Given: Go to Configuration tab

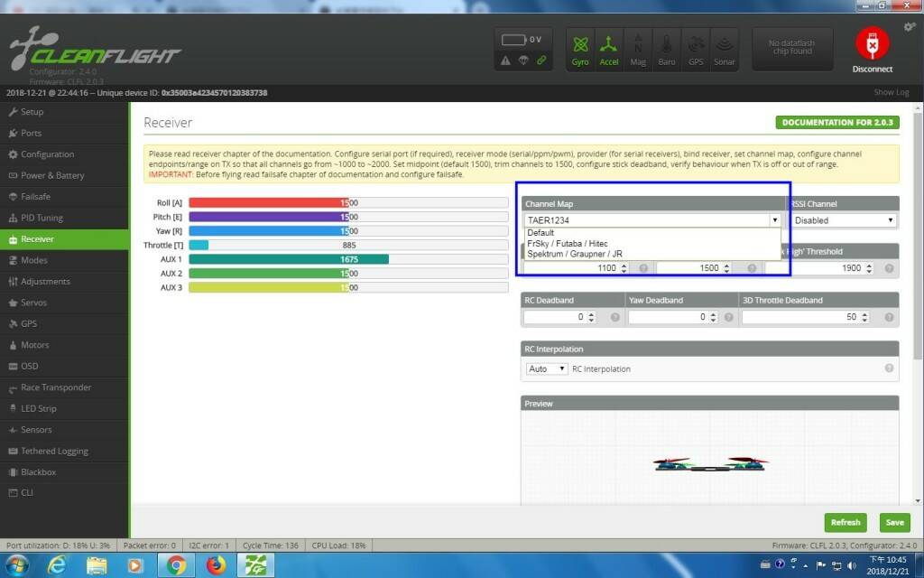Looking at the screenshot, I should (64, 154).
